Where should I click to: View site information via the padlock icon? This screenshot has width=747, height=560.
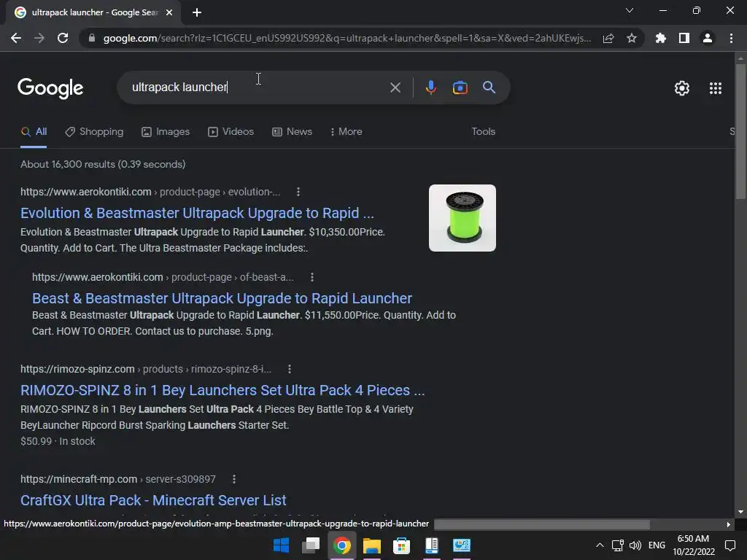point(92,38)
